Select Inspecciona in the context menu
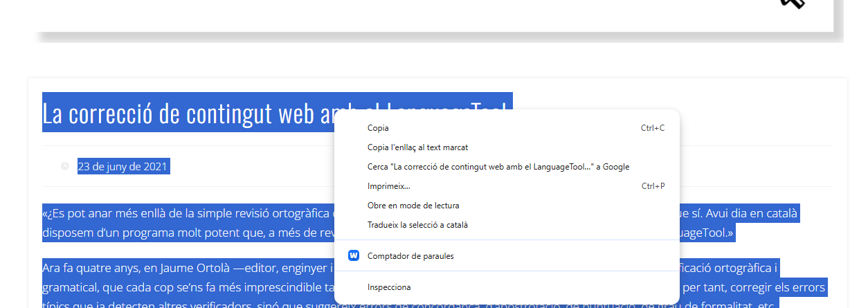The width and height of the screenshot is (868, 308). point(388,287)
